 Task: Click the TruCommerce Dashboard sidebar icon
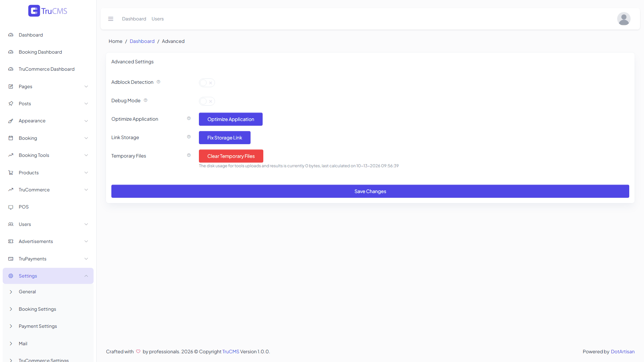pos(11,69)
